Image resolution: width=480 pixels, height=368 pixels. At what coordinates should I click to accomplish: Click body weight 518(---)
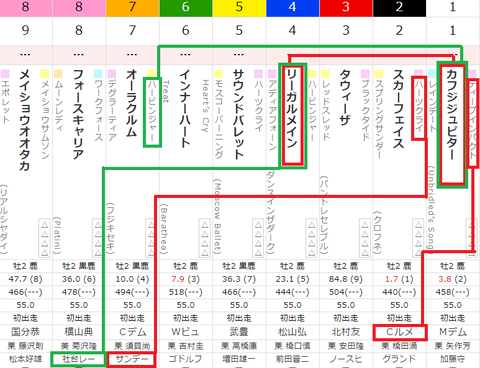tap(186, 292)
